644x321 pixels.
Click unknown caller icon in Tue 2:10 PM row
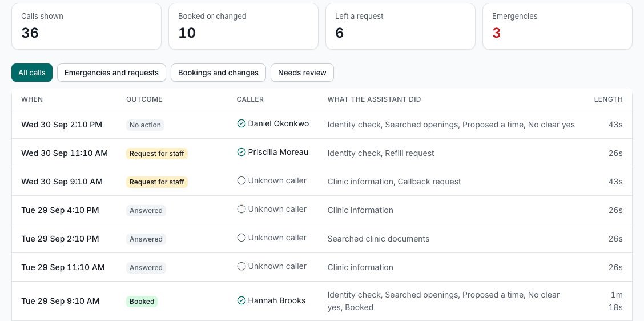pyautogui.click(x=241, y=238)
